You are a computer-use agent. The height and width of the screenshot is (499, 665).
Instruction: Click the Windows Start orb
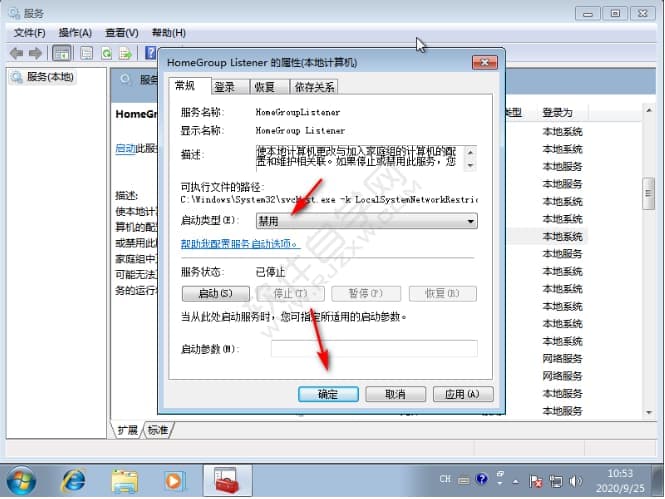[21, 481]
